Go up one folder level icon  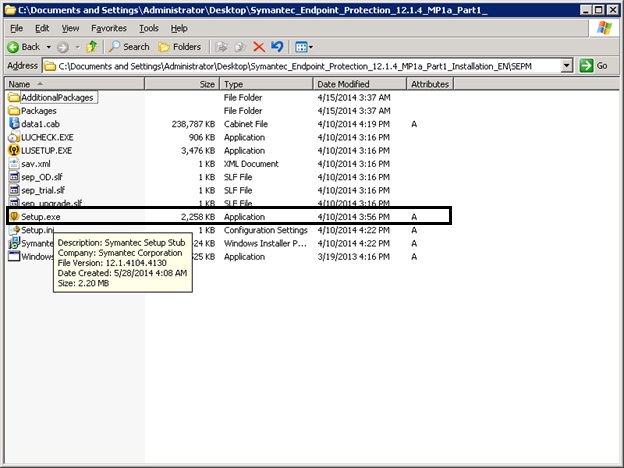coord(92,47)
